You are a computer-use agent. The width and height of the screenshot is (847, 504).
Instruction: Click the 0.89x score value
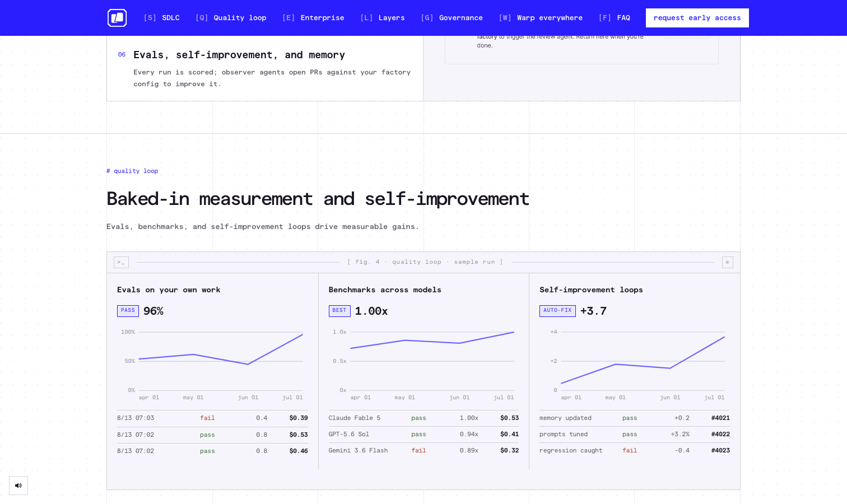pyautogui.click(x=469, y=450)
